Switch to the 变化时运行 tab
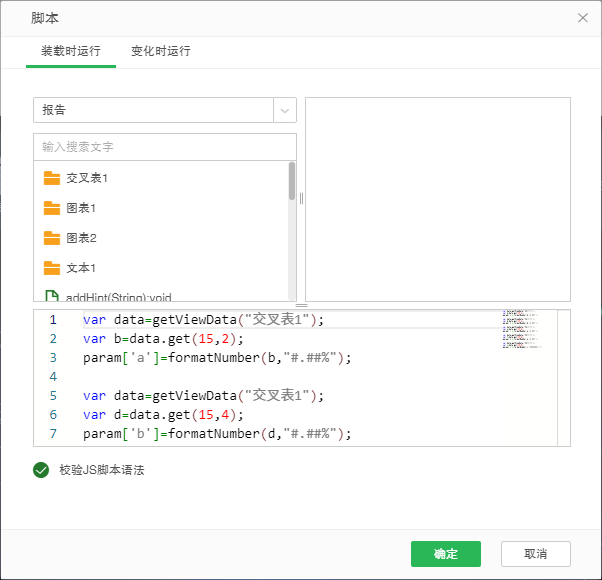 161,51
